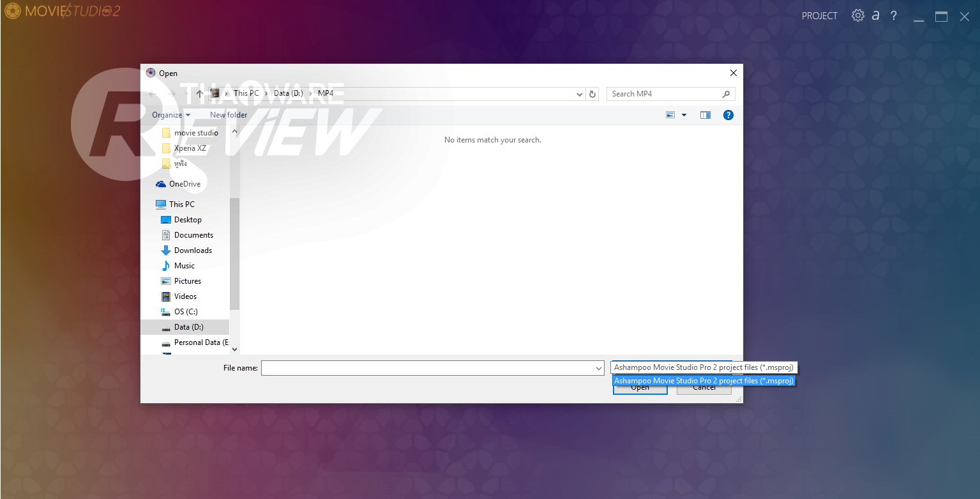Open the Organize menu
This screenshot has height=499, width=980.
[x=171, y=115]
